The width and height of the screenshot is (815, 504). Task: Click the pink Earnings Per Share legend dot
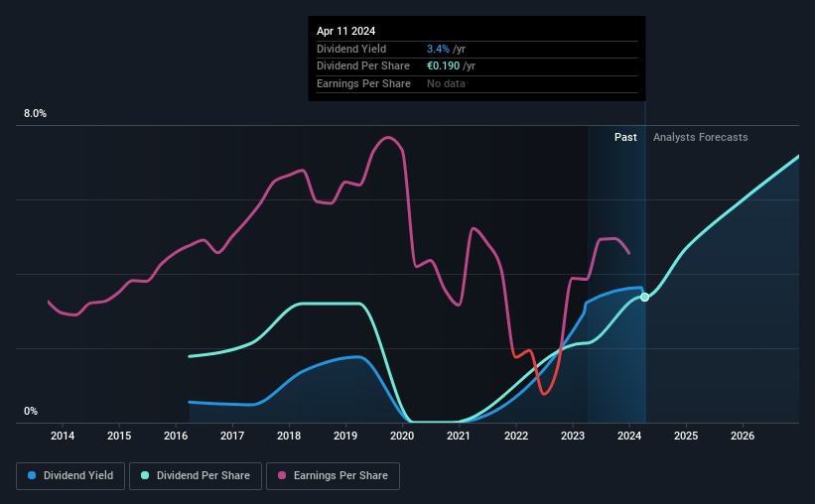pos(282,475)
